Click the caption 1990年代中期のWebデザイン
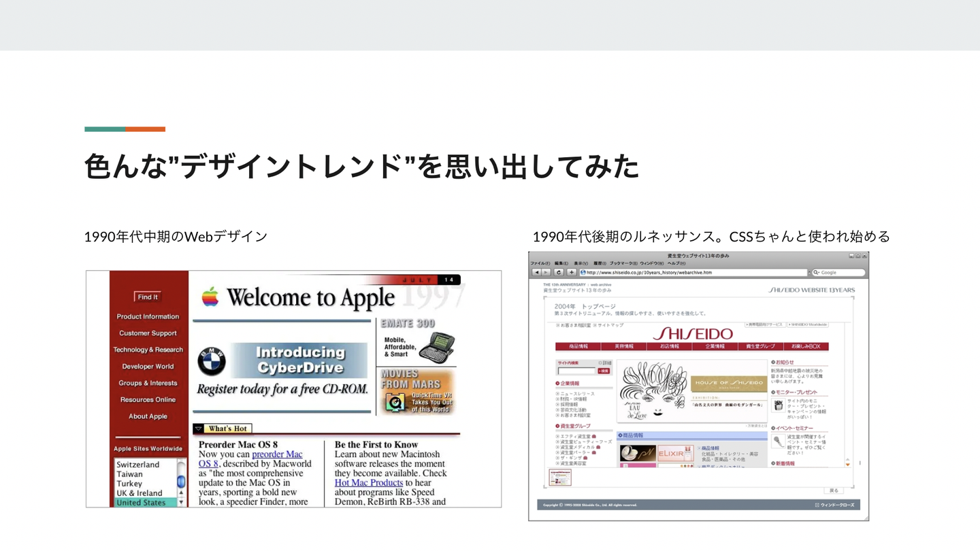The width and height of the screenshot is (980, 551). (x=176, y=237)
